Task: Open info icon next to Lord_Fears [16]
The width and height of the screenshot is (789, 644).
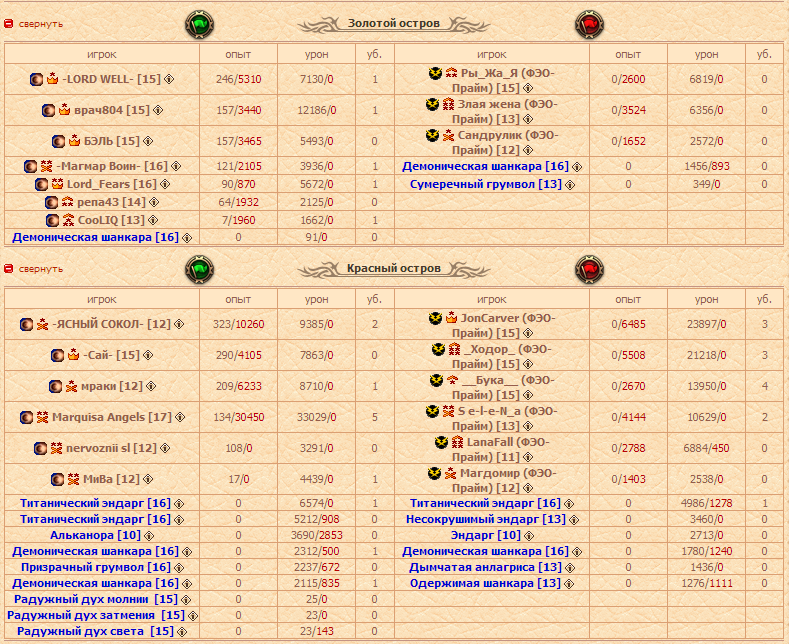Action: point(165,184)
